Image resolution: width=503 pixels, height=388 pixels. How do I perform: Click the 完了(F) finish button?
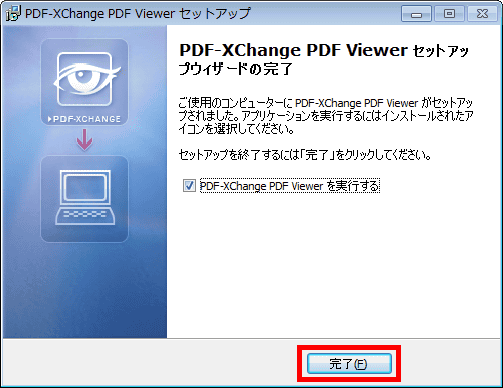pyautogui.click(x=349, y=363)
